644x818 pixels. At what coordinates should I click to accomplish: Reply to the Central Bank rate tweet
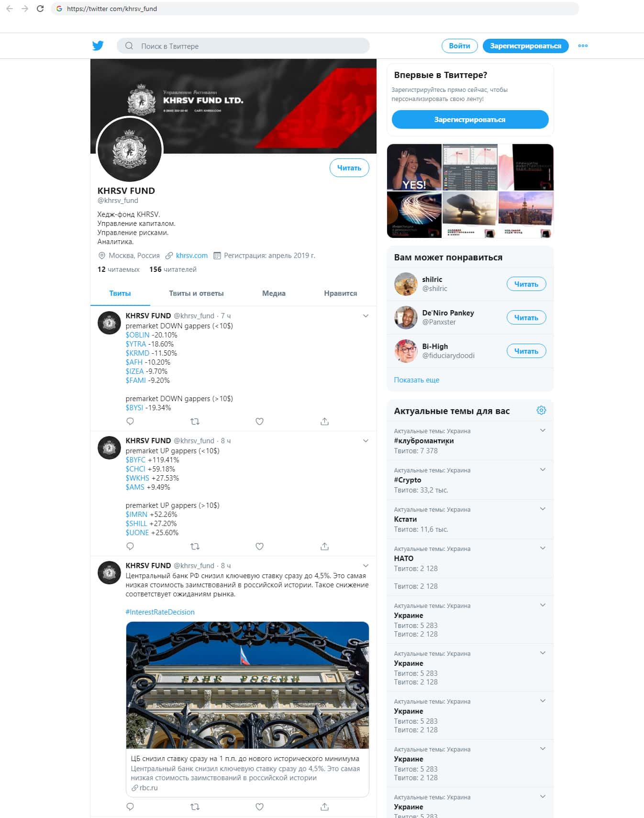130,807
